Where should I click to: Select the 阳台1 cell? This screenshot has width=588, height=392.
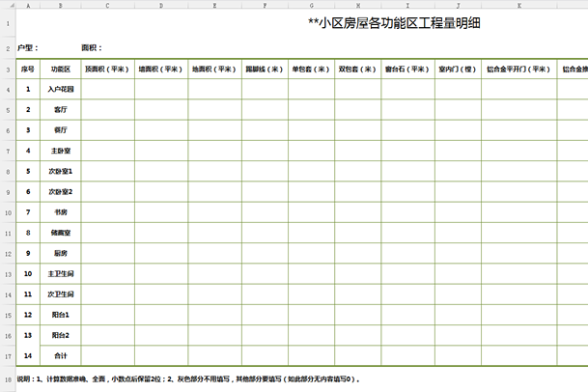click(61, 315)
